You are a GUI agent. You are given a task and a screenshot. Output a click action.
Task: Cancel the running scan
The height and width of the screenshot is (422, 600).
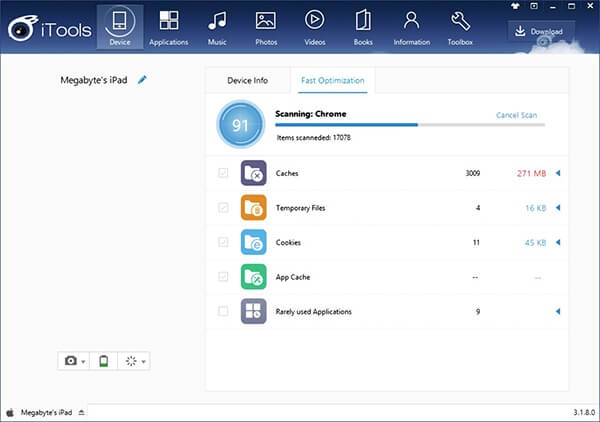(x=516, y=115)
